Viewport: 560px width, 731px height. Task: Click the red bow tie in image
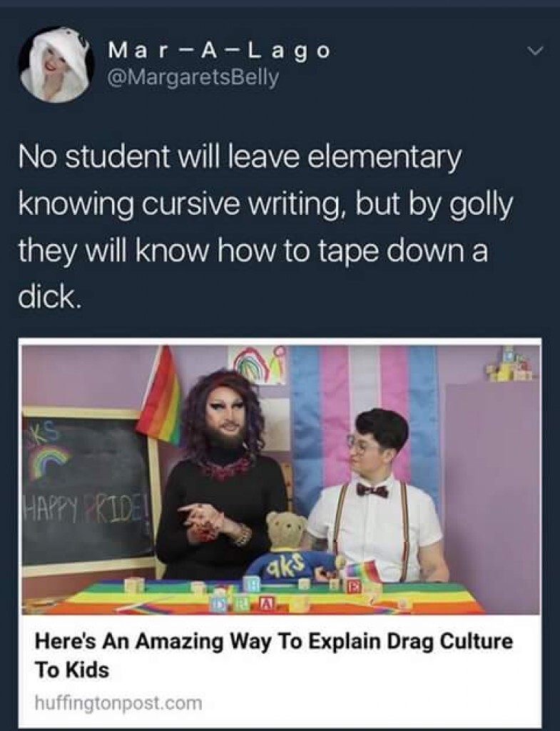click(372, 490)
